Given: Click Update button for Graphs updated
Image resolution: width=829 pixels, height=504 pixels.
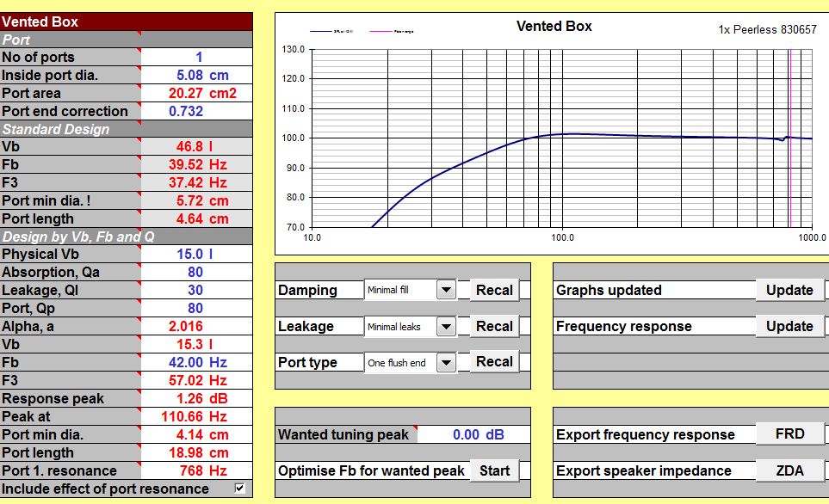Looking at the screenshot, I should (789, 290).
